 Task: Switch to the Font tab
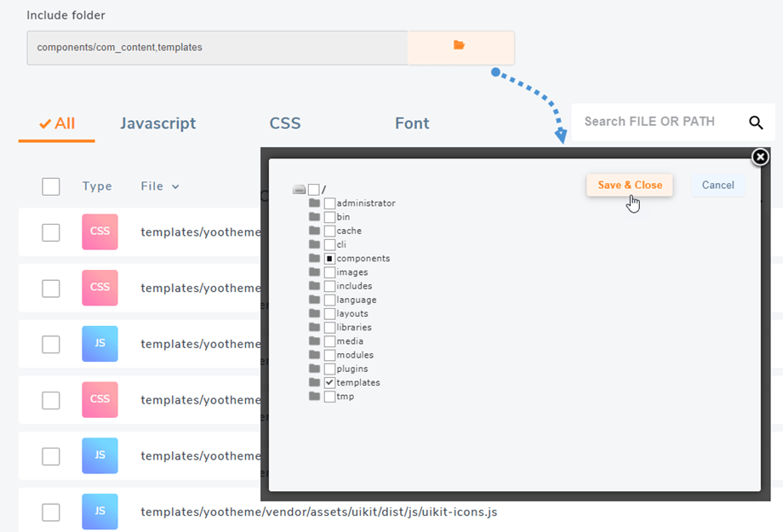(x=412, y=123)
